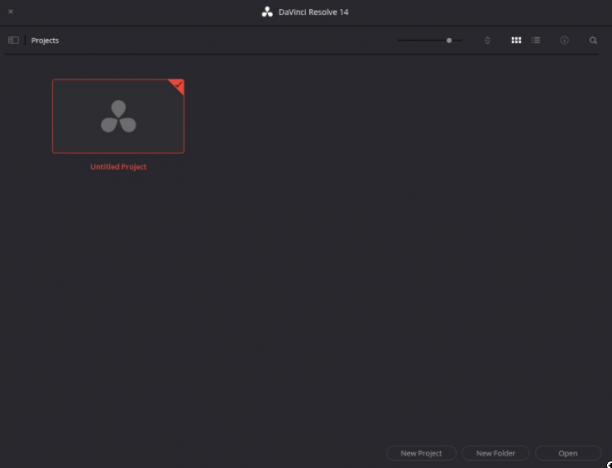This screenshot has height=468, width=612.
Task: Open the sort order menu icon
Action: [487, 40]
